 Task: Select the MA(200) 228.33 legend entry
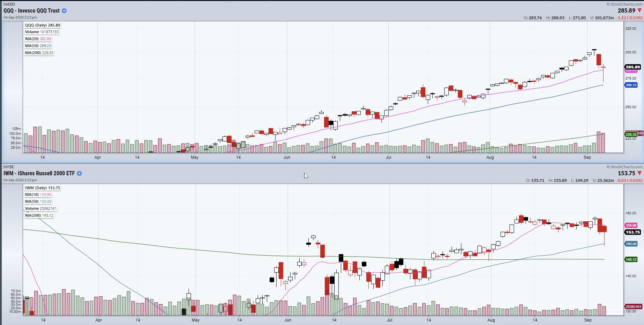click(39, 53)
